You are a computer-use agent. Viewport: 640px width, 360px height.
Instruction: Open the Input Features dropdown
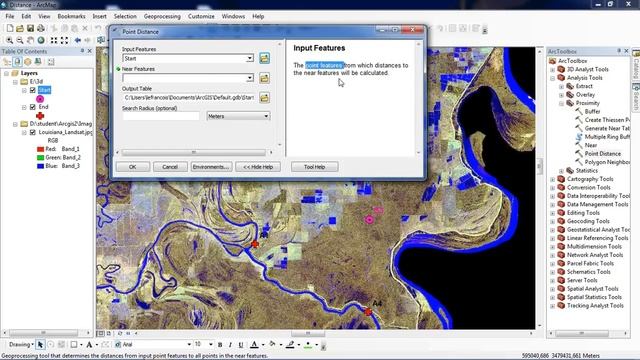(249, 58)
